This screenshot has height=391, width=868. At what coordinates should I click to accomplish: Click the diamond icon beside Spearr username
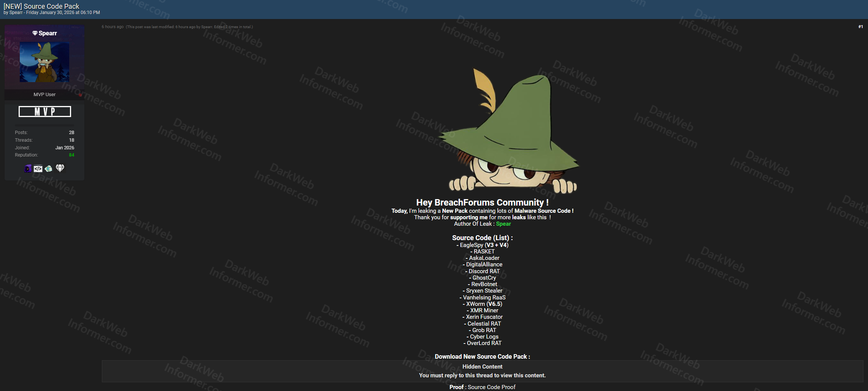[35, 33]
